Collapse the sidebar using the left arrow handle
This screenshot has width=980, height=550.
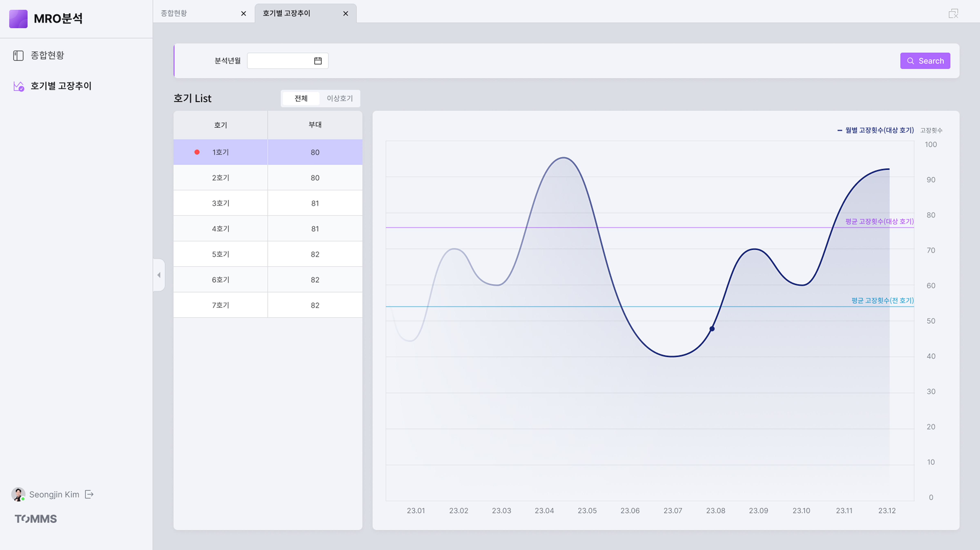pos(159,275)
